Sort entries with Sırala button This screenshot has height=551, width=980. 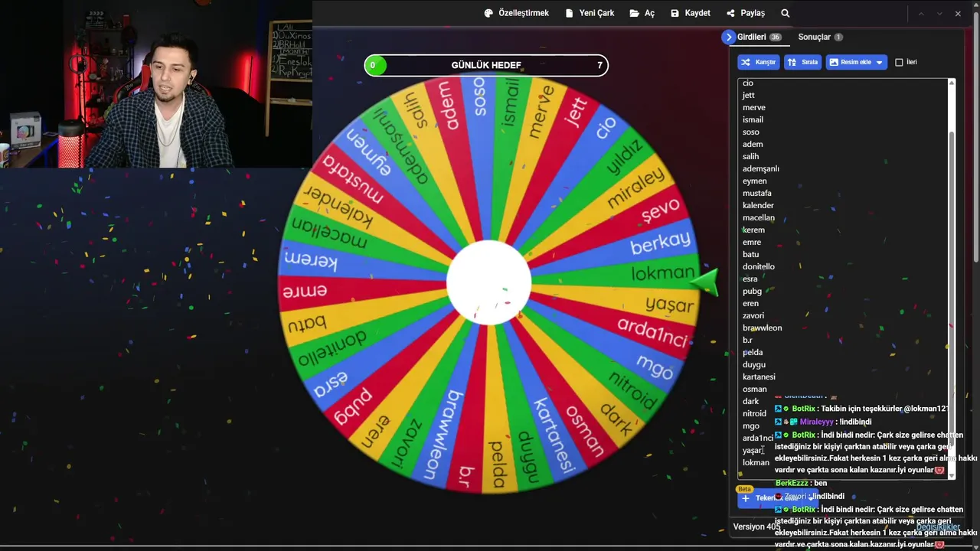(803, 62)
